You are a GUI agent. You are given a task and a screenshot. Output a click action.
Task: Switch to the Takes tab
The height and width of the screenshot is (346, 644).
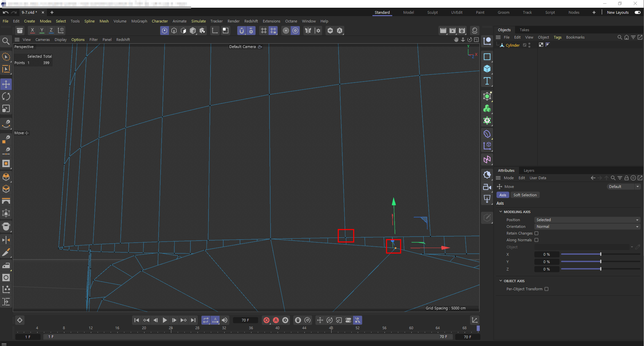click(x=524, y=30)
